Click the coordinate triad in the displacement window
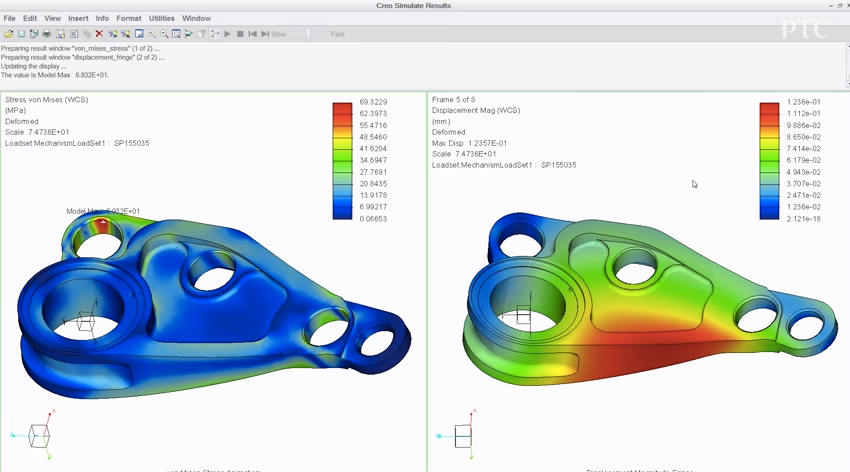 (458, 435)
